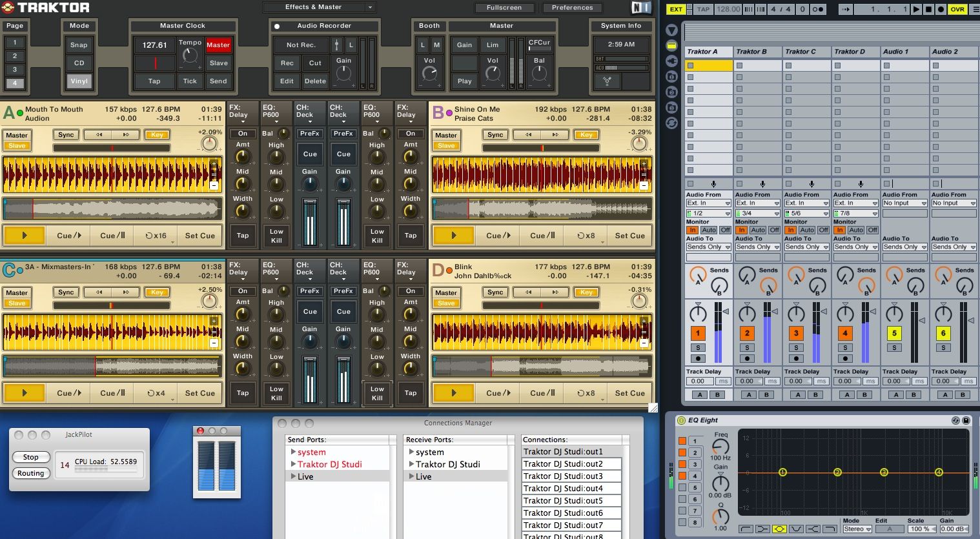This screenshot has width=980, height=539.
Task: Enable Snap in Traktor's Mode panel
Action: 79,45
